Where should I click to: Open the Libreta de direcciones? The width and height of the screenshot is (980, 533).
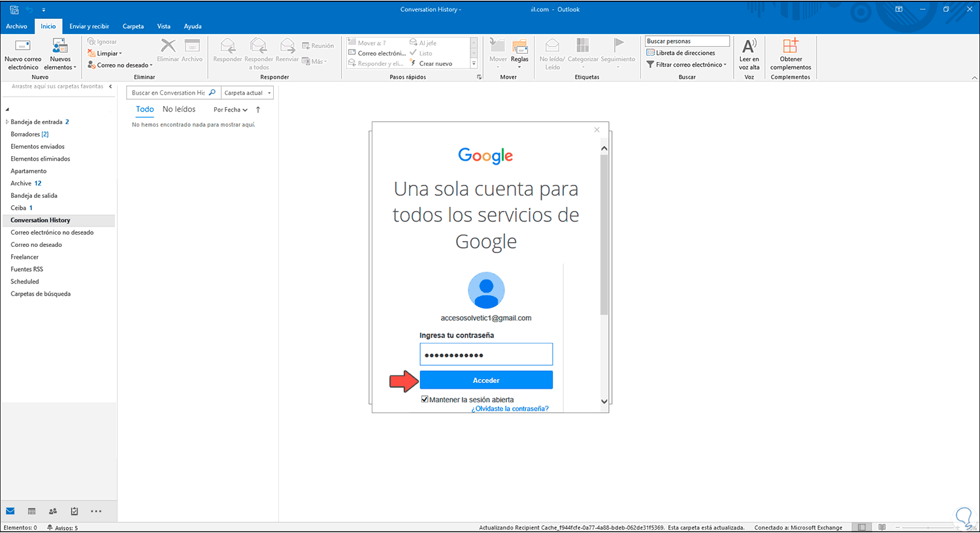(x=681, y=53)
